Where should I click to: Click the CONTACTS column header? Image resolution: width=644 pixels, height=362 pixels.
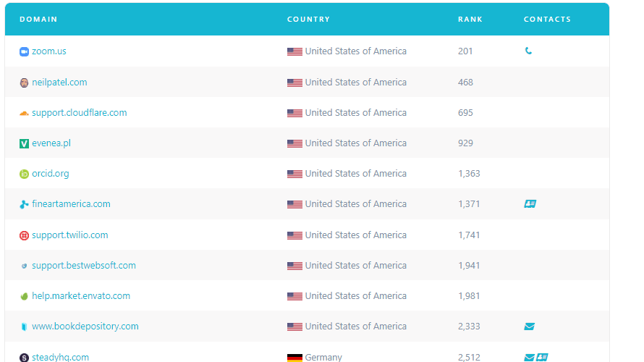(547, 20)
